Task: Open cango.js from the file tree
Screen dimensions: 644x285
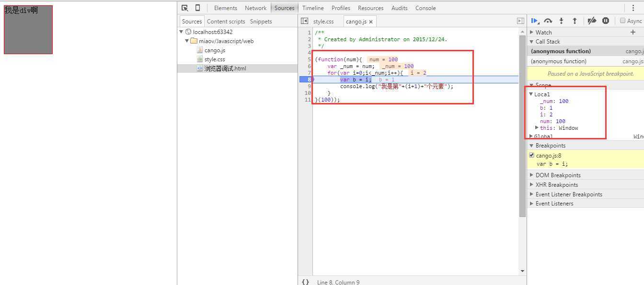Action: (215, 50)
